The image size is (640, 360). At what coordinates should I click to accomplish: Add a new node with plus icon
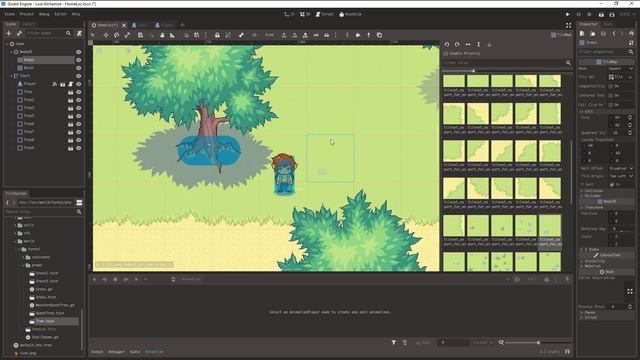coord(9,33)
